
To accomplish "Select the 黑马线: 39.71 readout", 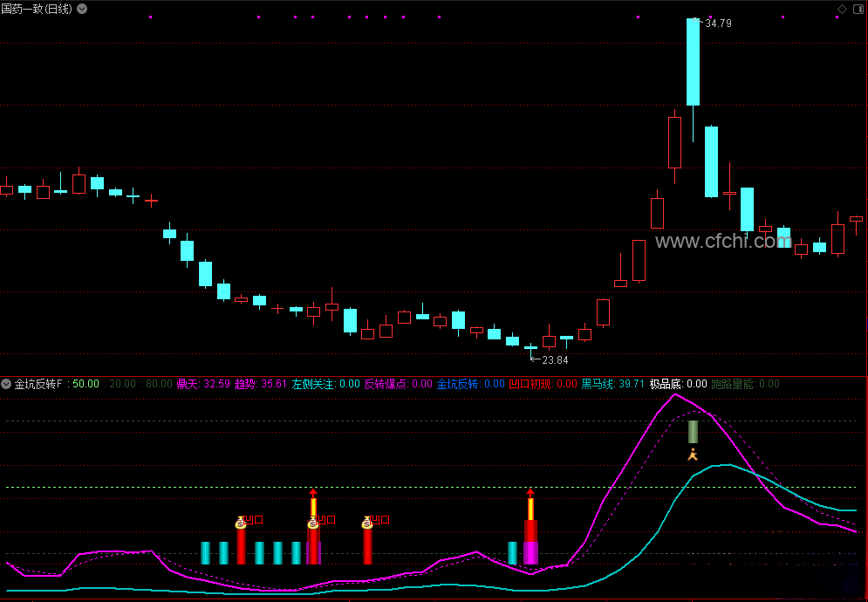I will click(x=612, y=384).
